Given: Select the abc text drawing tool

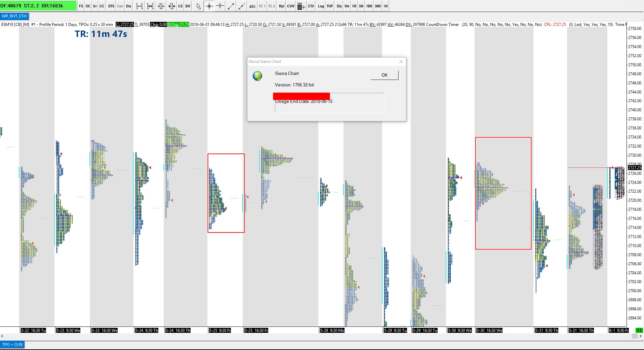Looking at the screenshot, I should pyautogui.click(x=252, y=6).
